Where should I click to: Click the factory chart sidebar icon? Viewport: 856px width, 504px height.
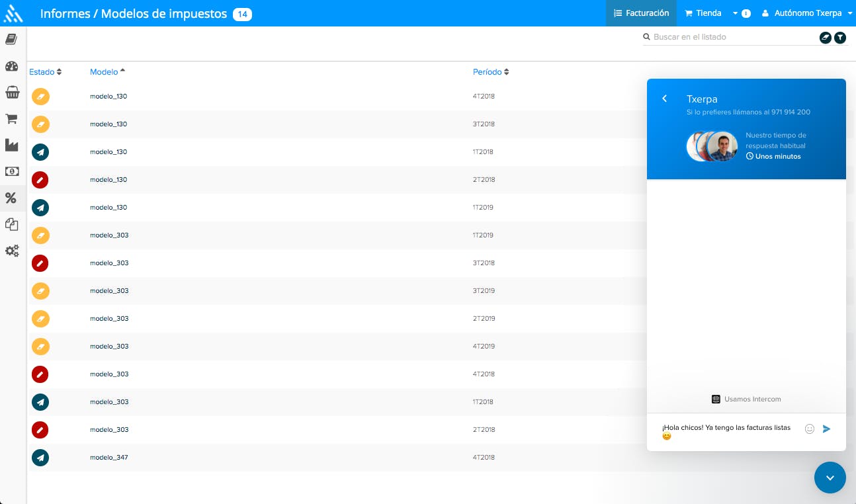point(11,145)
